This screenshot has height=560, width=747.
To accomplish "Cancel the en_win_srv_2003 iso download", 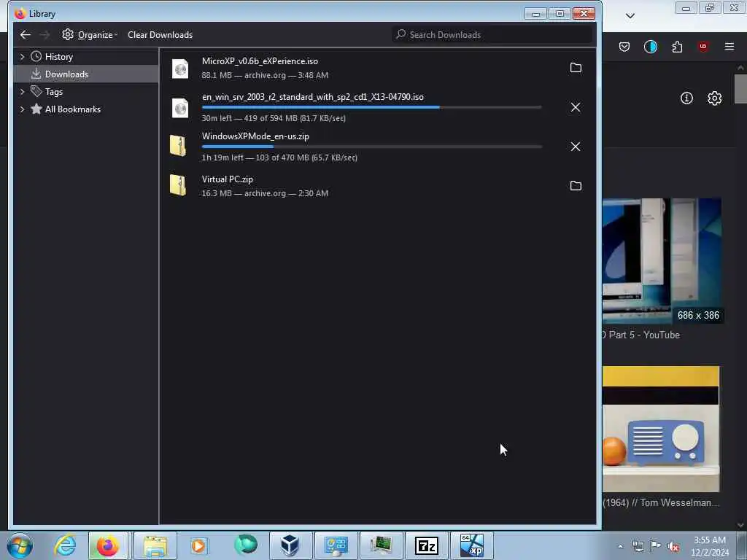I will click(x=576, y=107).
